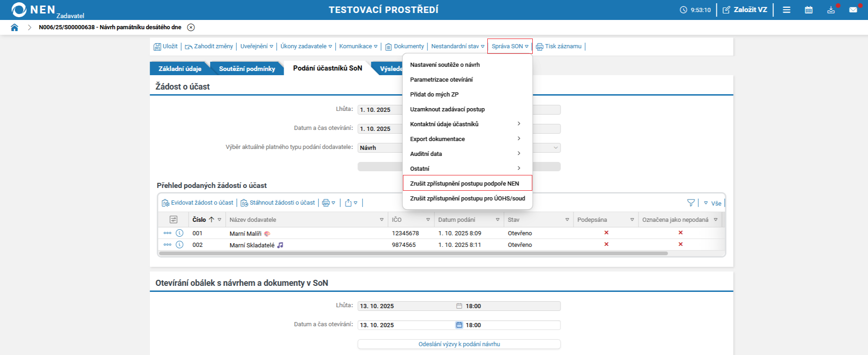
Task: Open calendar picker for opening date 13. 10. 2025
Action: [x=459, y=325]
